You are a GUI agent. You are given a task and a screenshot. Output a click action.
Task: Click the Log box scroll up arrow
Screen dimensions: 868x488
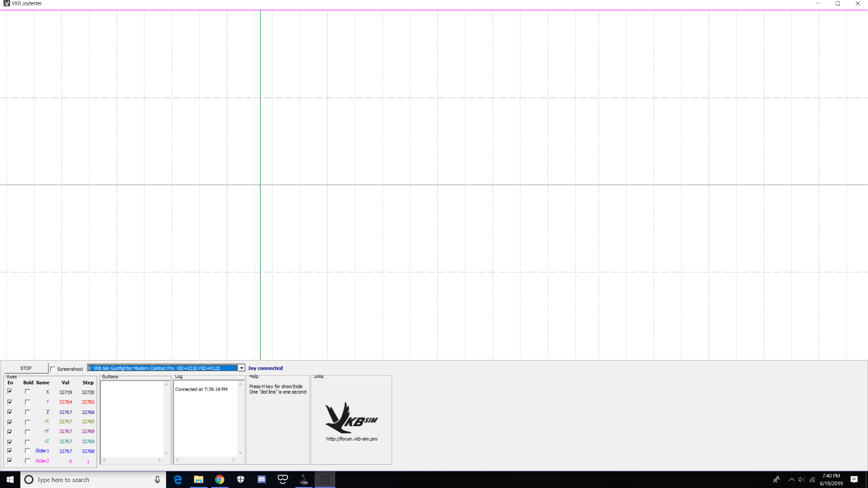click(x=240, y=384)
